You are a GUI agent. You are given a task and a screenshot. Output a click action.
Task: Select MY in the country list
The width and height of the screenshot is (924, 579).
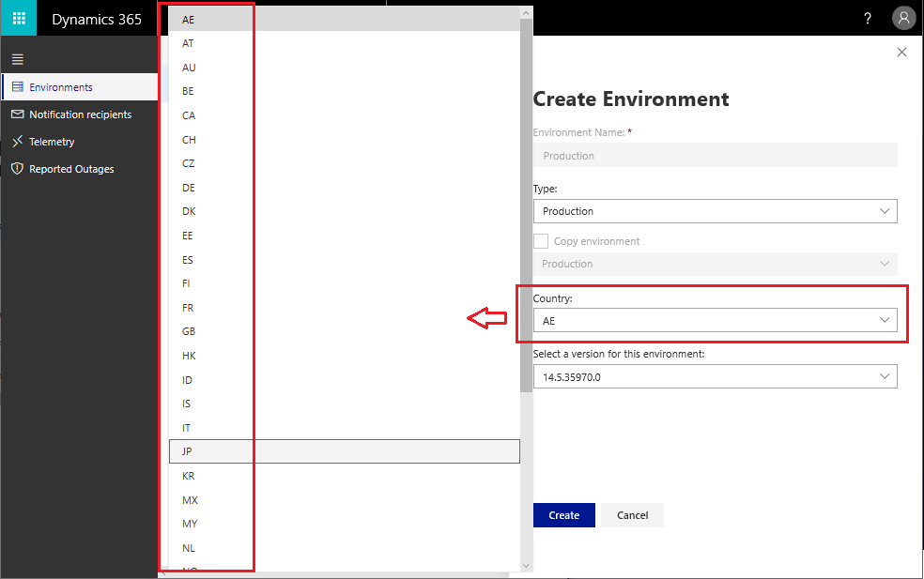pos(344,524)
